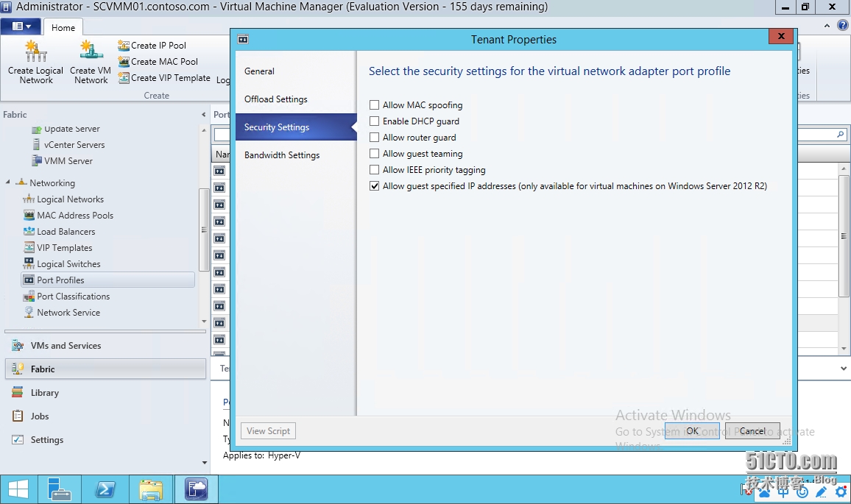
Task: Enable Allow IEEE priority tagging
Action: [x=375, y=170]
